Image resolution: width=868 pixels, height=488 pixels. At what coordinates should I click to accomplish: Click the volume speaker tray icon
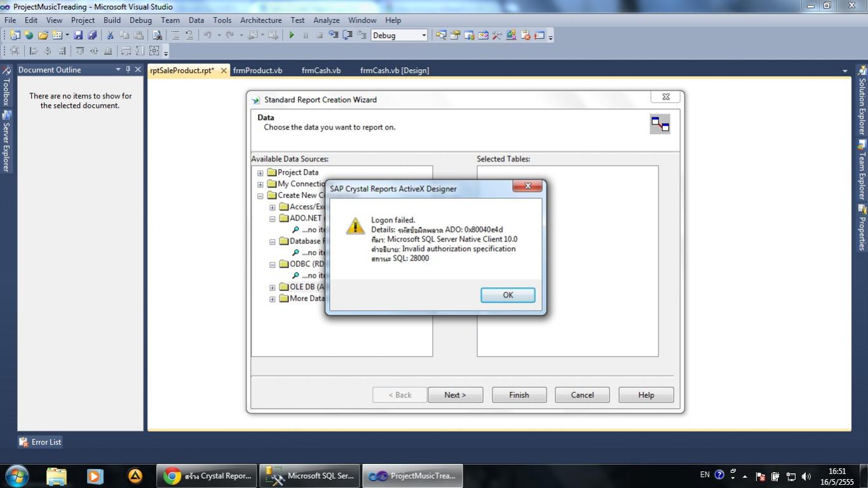[x=806, y=476]
